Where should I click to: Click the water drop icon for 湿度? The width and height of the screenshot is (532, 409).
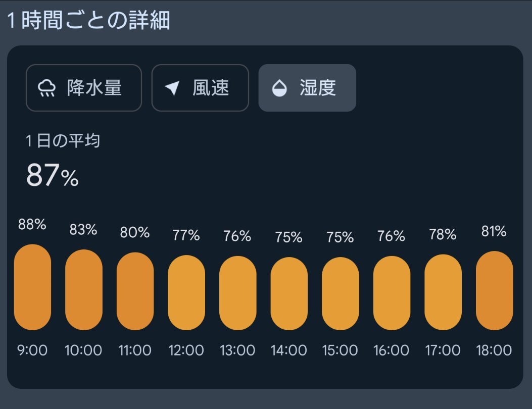(x=279, y=88)
